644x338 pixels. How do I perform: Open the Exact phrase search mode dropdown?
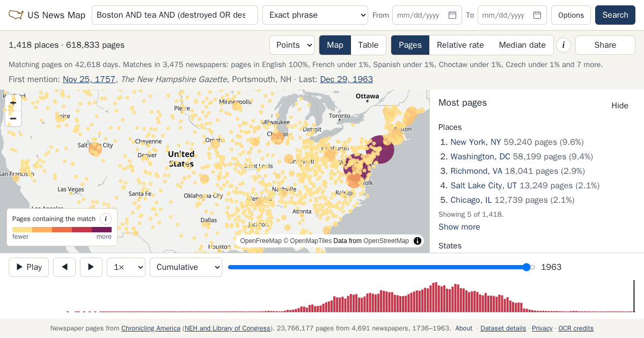pyautogui.click(x=315, y=15)
